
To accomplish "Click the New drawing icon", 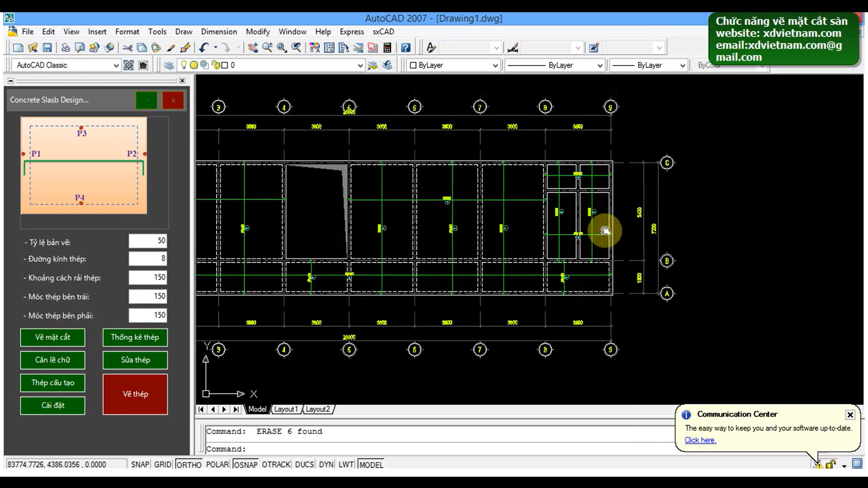I will pyautogui.click(x=18, y=47).
